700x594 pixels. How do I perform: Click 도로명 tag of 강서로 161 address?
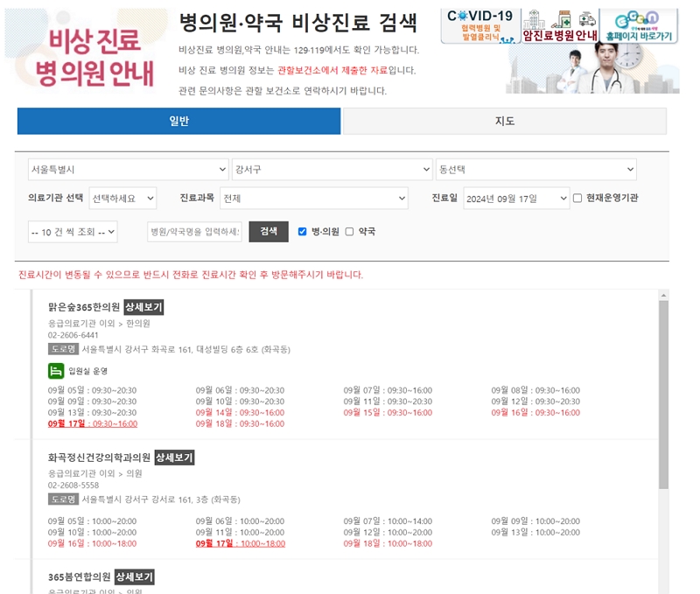pyautogui.click(x=63, y=499)
